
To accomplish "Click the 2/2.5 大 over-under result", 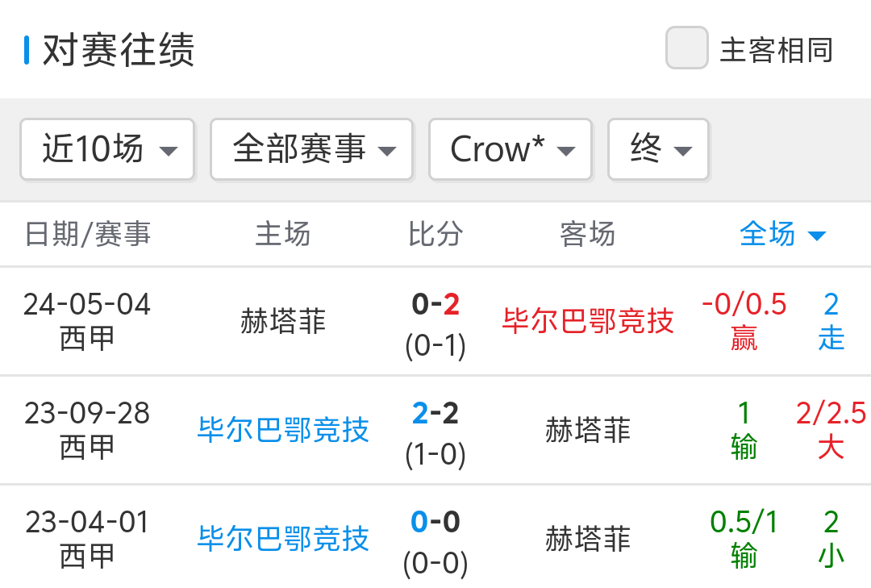I will click(831, 430).
